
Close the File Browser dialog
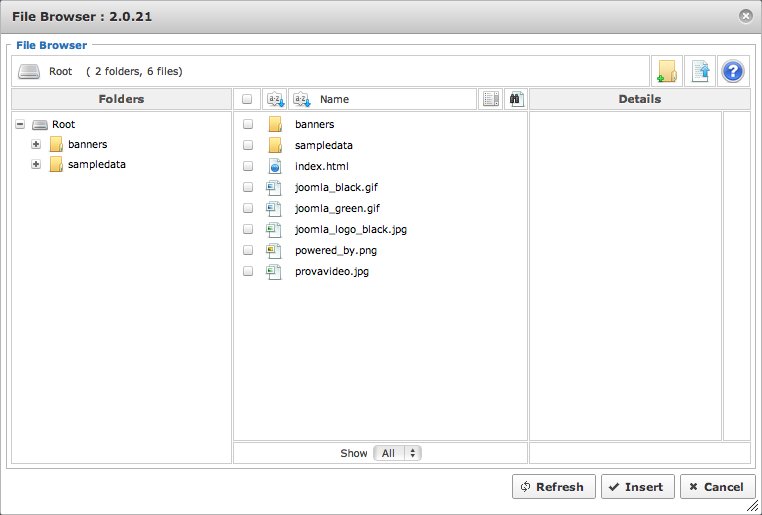[x=745, y=16]
